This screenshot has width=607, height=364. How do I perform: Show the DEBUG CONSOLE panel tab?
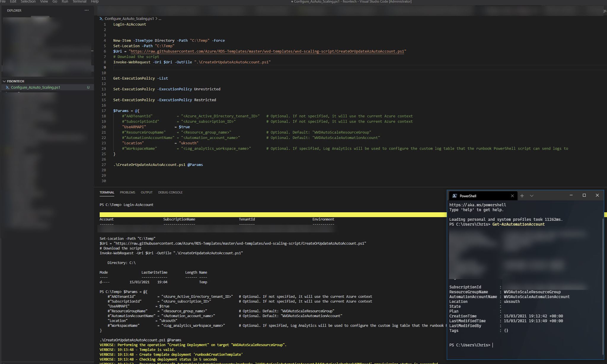[170, 192]
